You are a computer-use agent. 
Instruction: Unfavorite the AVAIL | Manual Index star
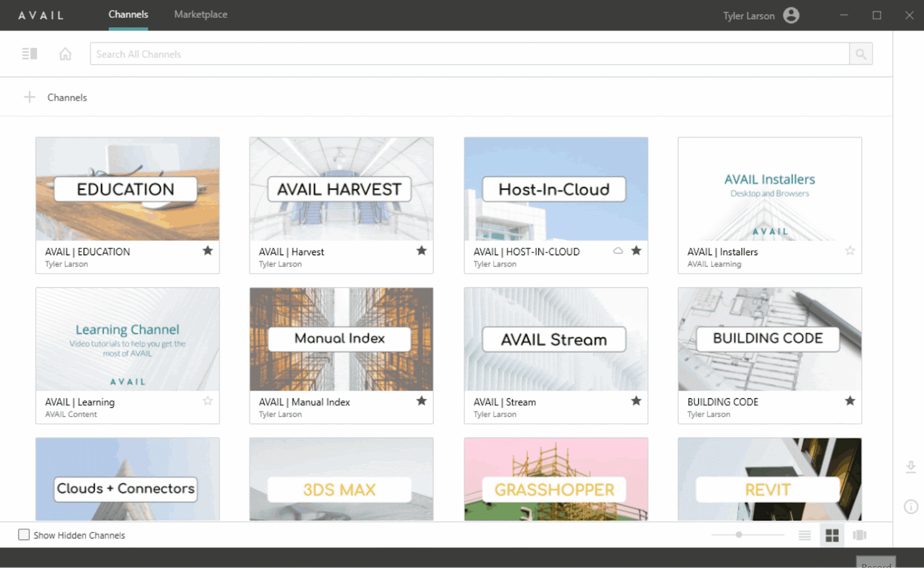coord(422,401)
